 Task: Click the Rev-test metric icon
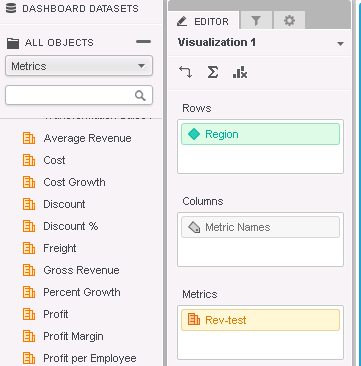[194, 319]
